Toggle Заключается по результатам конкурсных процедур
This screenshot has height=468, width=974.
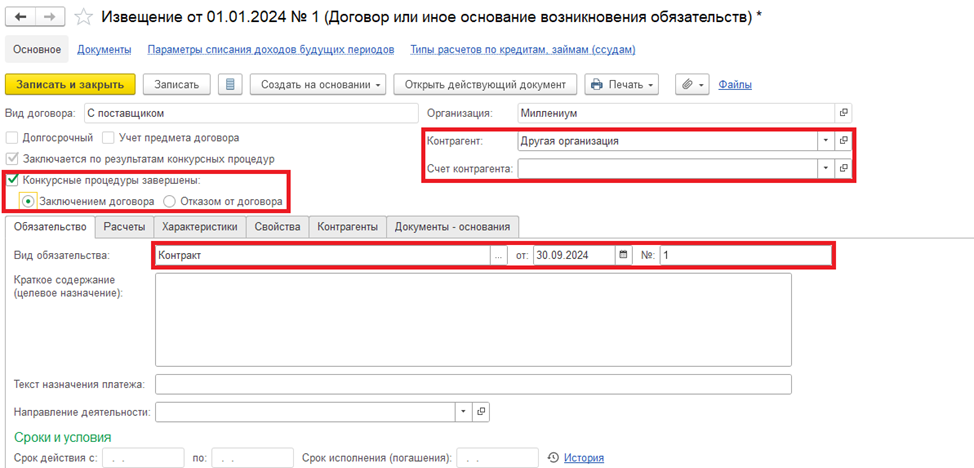(10, 158)
